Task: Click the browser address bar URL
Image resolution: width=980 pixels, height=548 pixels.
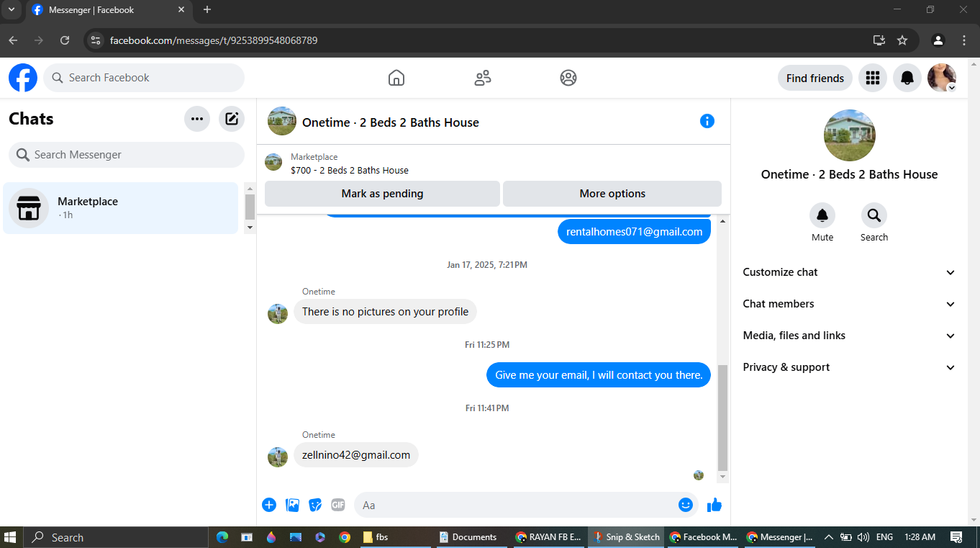Action: click(214, 40)
